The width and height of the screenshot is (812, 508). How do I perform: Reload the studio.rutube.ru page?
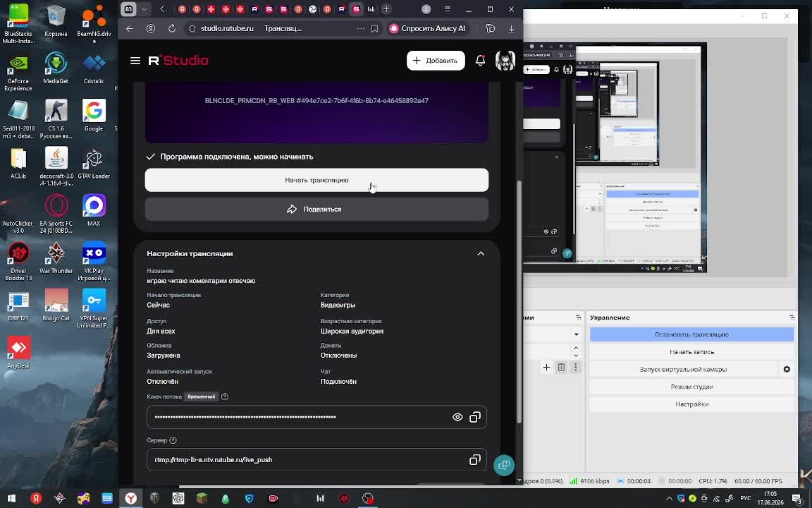pyautogui.click(x=172, y=28)
